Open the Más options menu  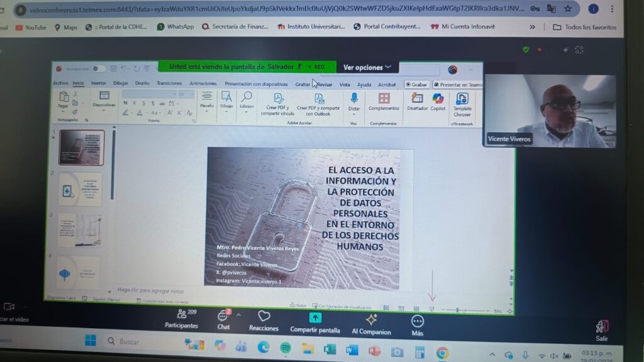point(417,324)
